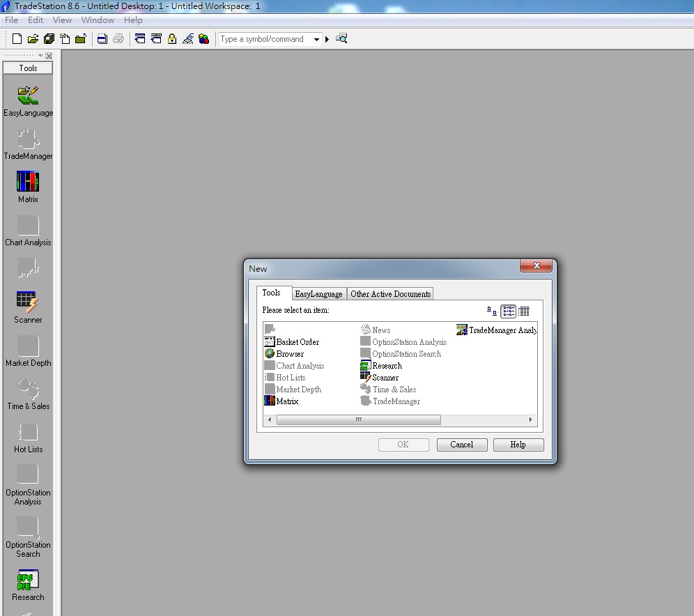Select Basket Order in the New dialog
The width and height of the screenshot is (694, 616).
tap(292, 342)
